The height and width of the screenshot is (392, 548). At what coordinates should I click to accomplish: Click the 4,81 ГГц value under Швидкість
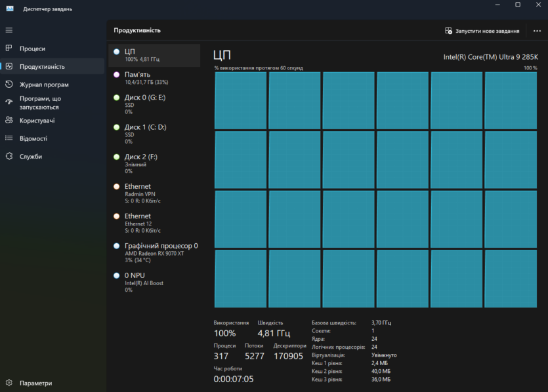click(274, 334)
